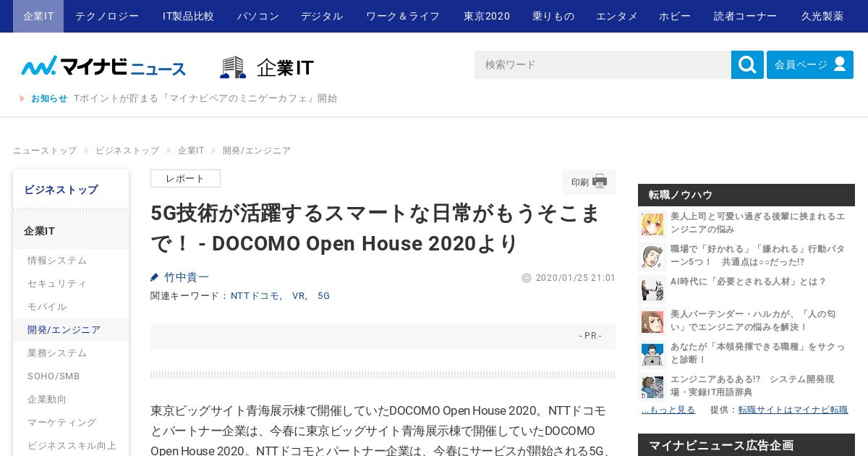Open ビジネススキル向上 in the sidebar
The height and width of the screenshot is (456, 868).
pyautogui.click(x=71, y=446)
